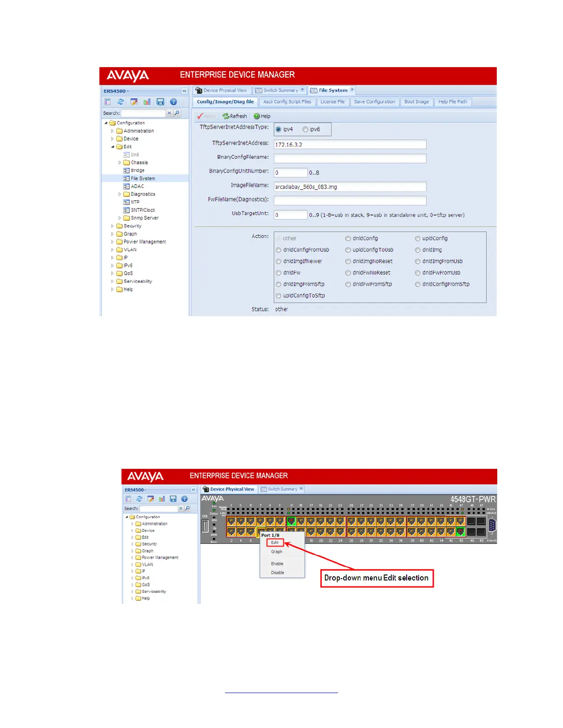Open the Save Configuration tab
This screenshot has height=728, width=563.
(374, 102)
